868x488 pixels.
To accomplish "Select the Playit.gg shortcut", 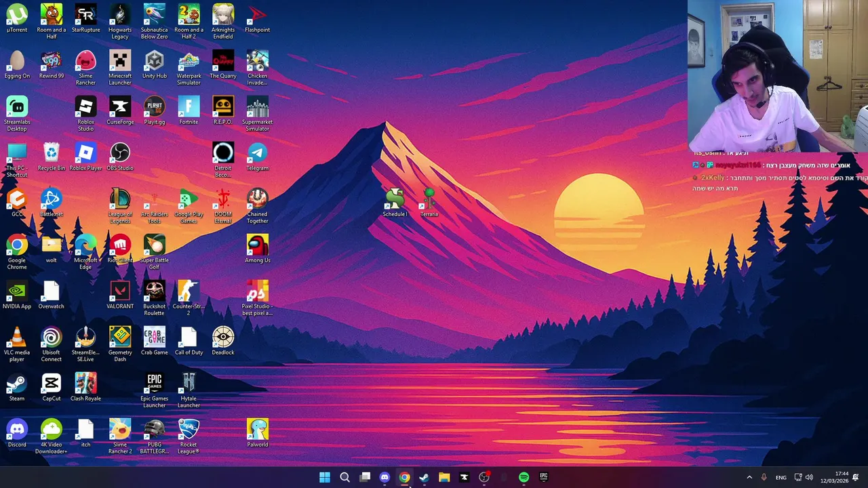I will point(154,110).
